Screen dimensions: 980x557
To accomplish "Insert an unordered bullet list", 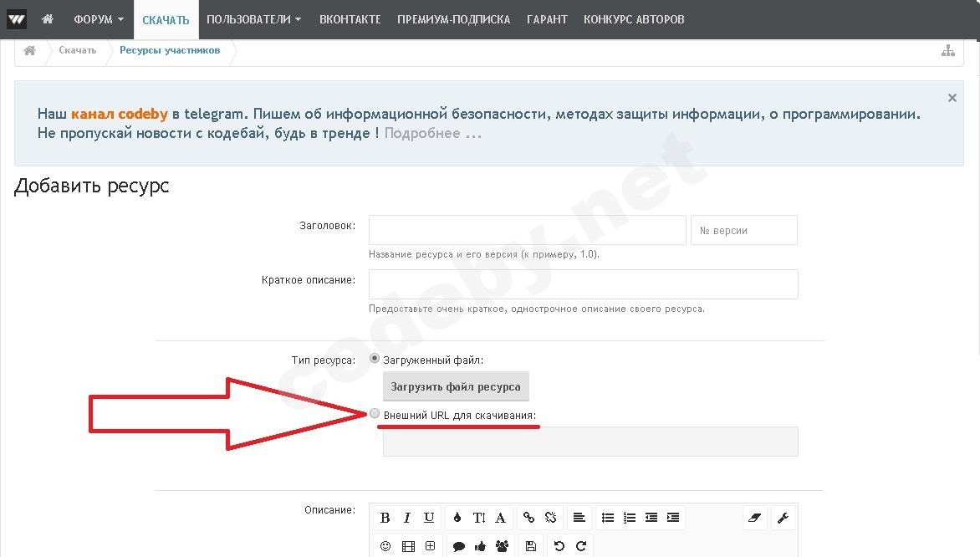I will coord(608,518).
